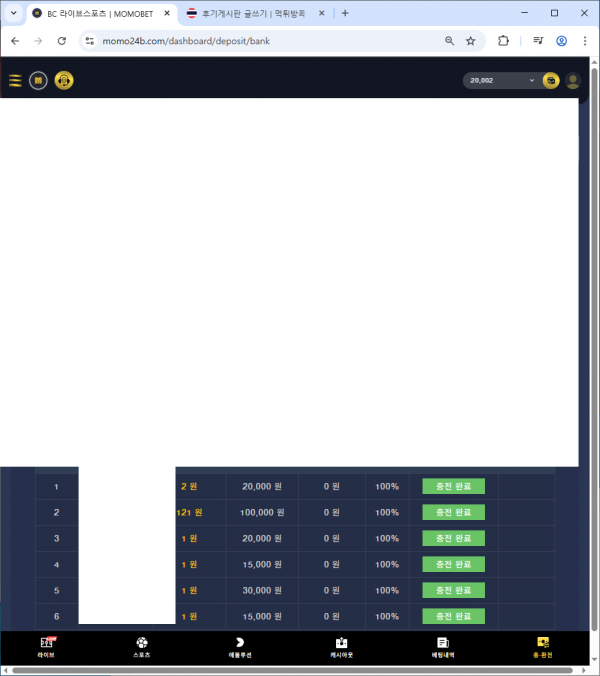This screenshot has height=676, width=600.
Task: Open 스포츠 (Sports) in bottom navigation
Action: click(x=141, y=646)
